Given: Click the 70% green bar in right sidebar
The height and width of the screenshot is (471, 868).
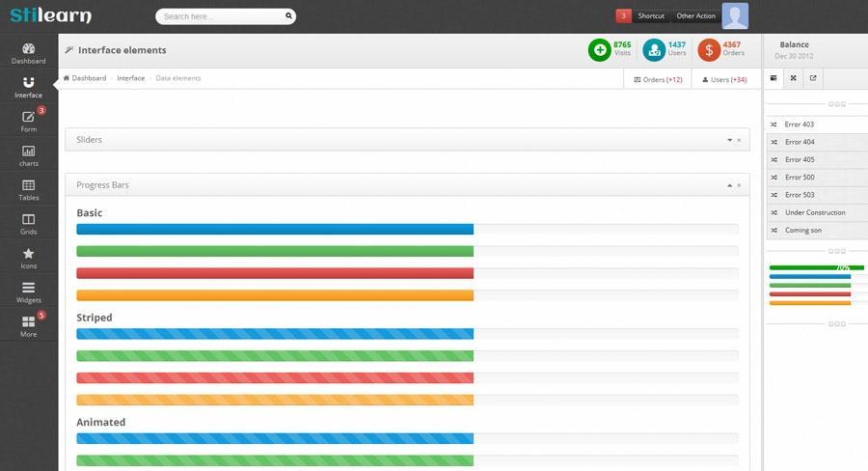Looking at the screenshot, I should 817,267.
